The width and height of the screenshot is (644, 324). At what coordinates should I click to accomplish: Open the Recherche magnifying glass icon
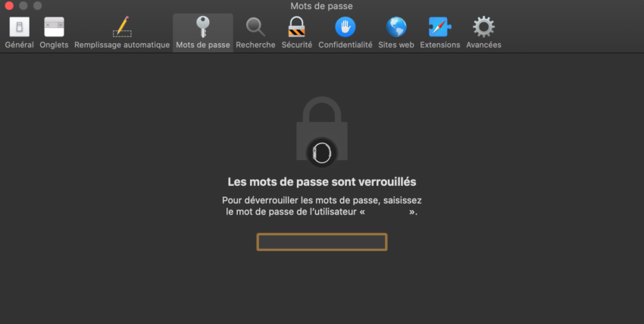[255, 27]
